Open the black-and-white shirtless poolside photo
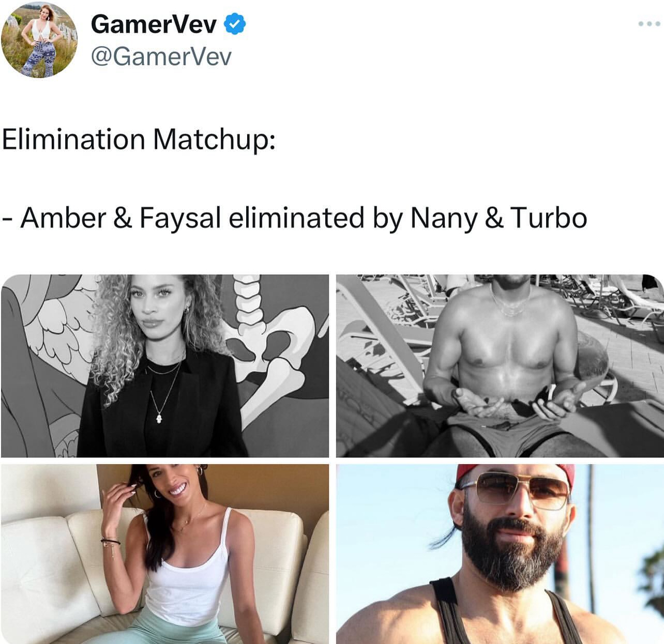664x644 pixels. (500, 366)
